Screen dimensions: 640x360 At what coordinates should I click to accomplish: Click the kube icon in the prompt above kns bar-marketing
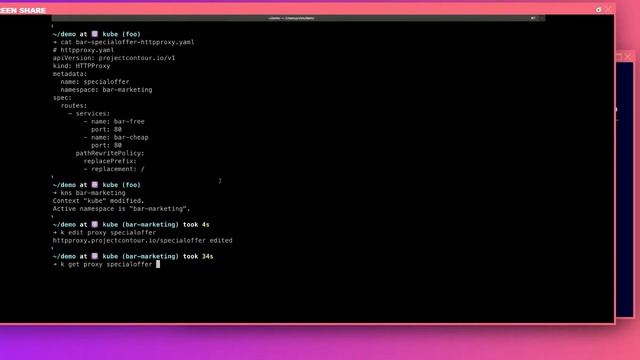(95, 185)
